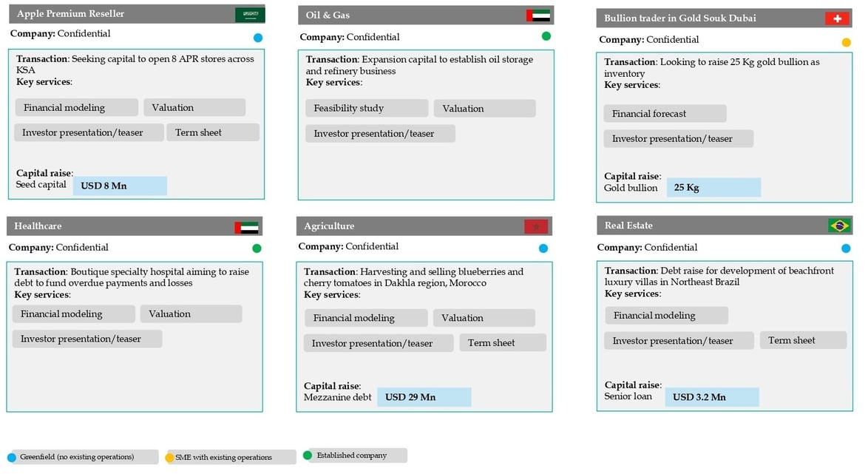Click Seed capital label in Apple Premium Reseller card
The image size is (868, 474).
pyautogui.click(x=41, y=184)
